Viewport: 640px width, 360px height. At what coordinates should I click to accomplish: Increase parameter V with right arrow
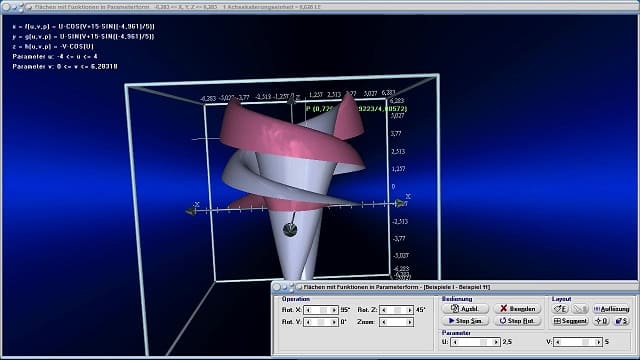pyautogui.click(x=598, y=342)
